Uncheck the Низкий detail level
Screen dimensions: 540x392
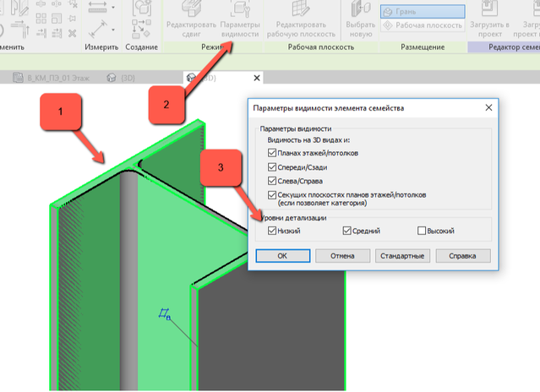pyautogui.click(x=272, y=231)
